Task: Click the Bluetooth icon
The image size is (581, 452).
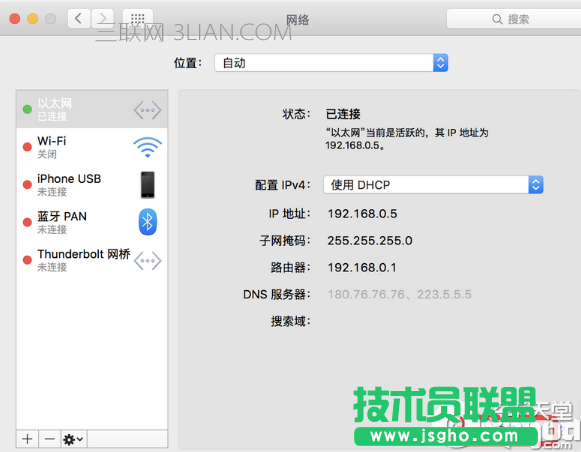Action: [148, 222]
